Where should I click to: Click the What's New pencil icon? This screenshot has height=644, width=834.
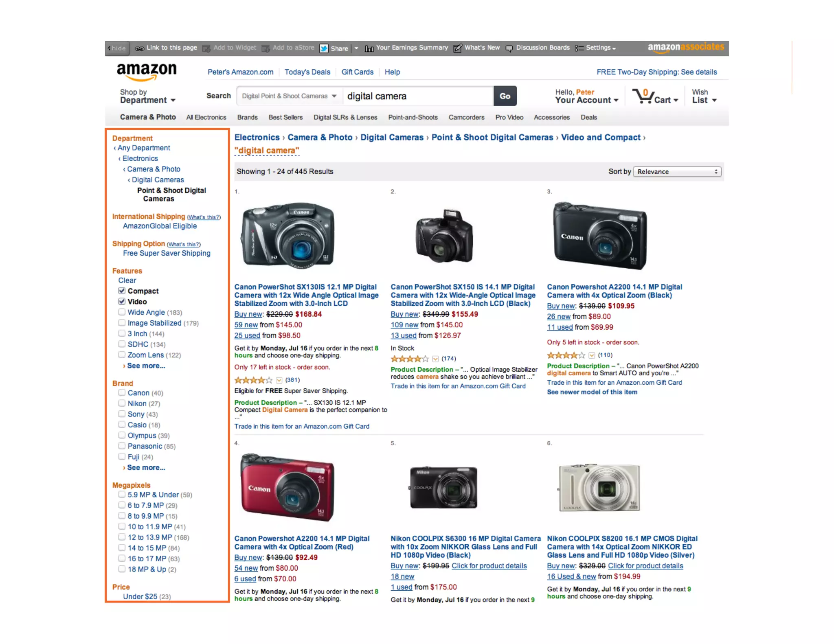(457, 48)
